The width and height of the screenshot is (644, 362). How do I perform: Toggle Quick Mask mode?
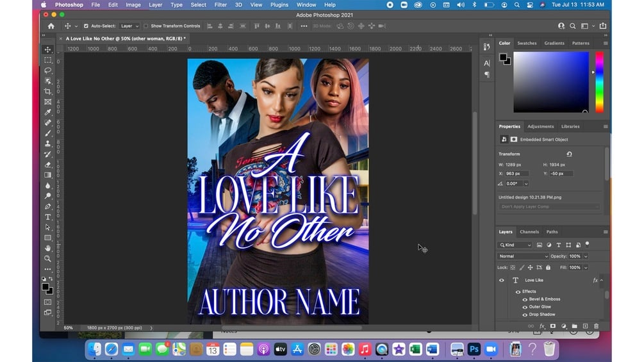[47, 302]
